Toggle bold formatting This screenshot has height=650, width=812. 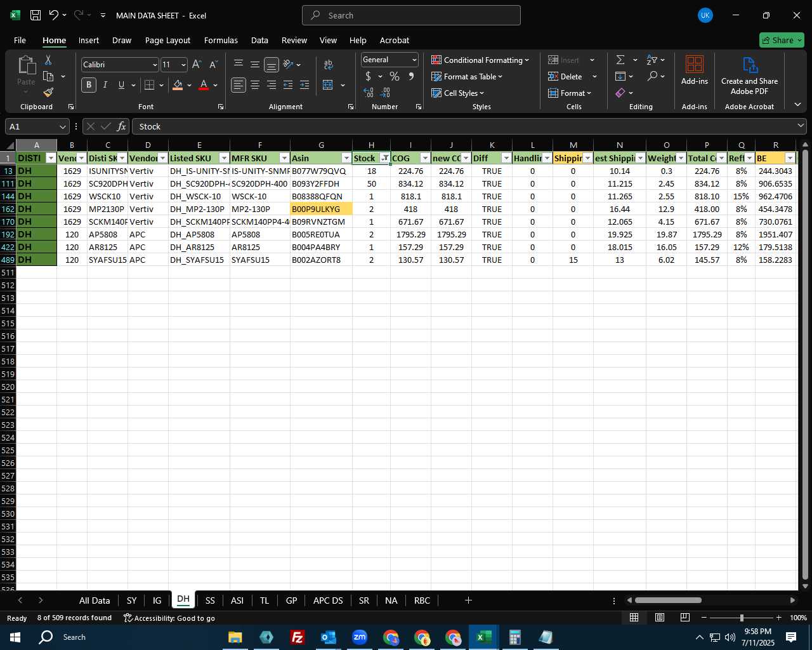[89, 85]
